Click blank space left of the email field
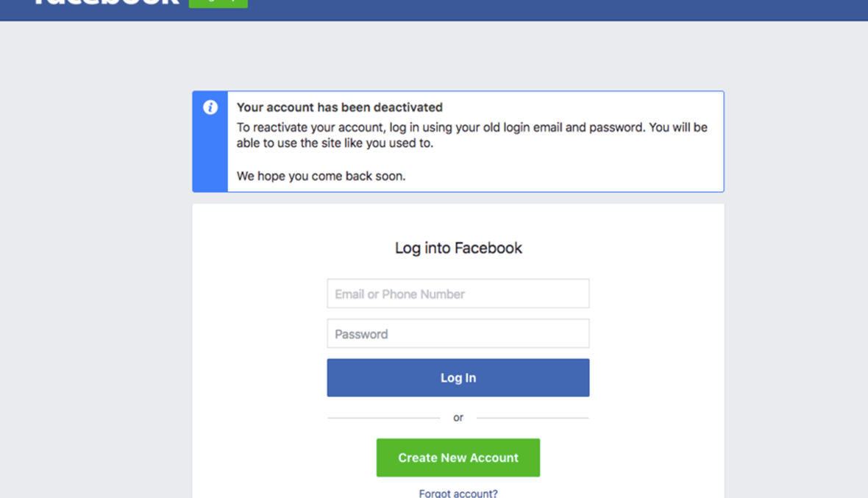The image size is (868, 498). click(x=259, y=294)
